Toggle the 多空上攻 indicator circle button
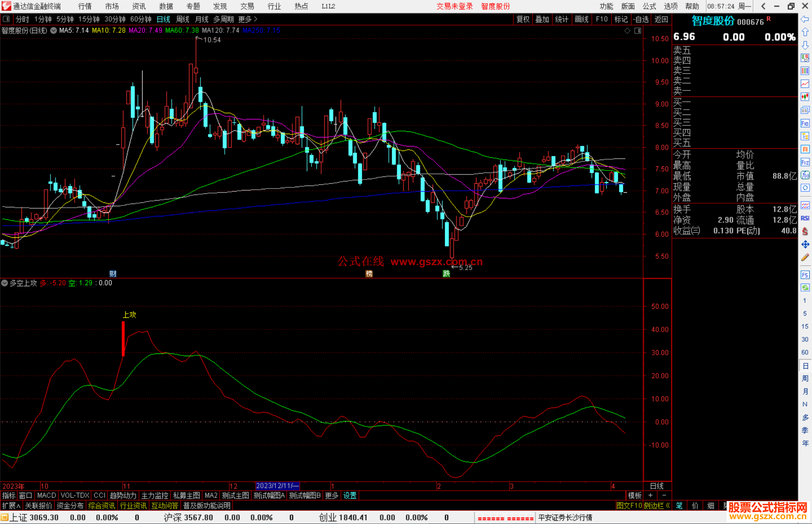 click(5, 283)
